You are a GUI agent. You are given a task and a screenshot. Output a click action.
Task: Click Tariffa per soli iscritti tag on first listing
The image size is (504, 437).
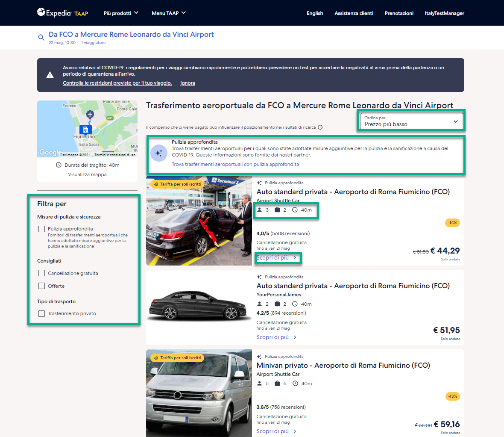click(177, 184)
